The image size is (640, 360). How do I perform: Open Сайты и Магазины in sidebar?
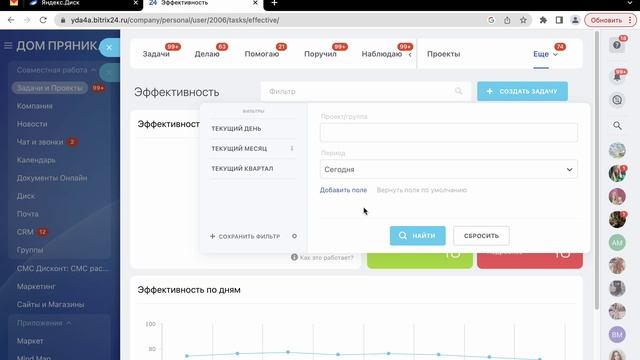[50, 304]
